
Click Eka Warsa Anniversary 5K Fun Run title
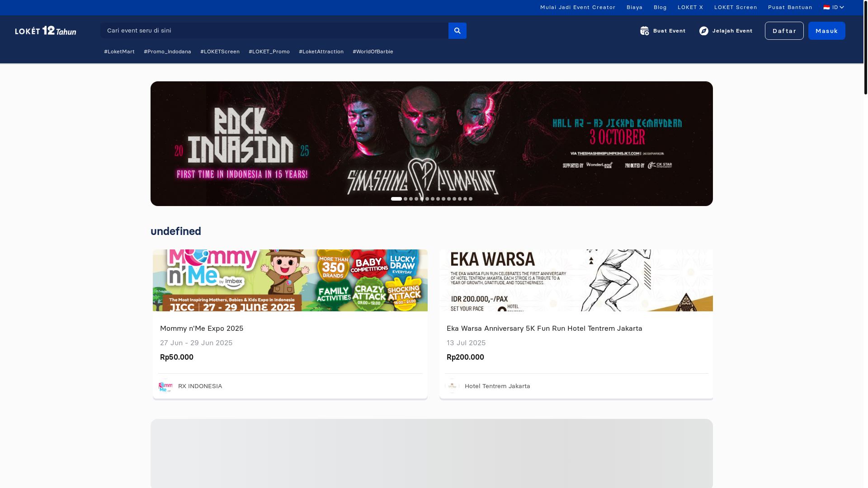544,328
